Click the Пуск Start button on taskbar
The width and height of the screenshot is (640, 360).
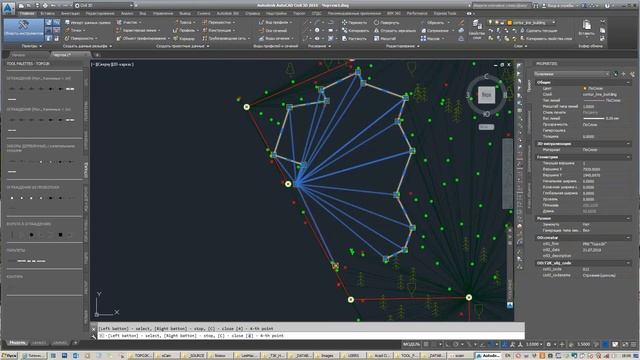click(9, 356)
